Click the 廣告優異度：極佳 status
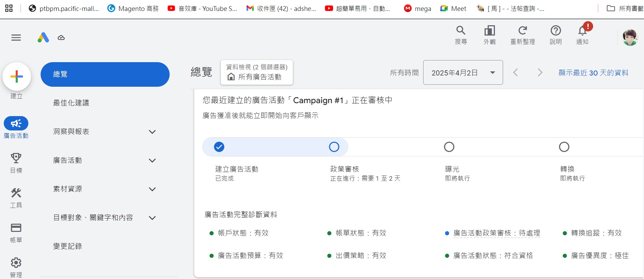 (600, 255)
